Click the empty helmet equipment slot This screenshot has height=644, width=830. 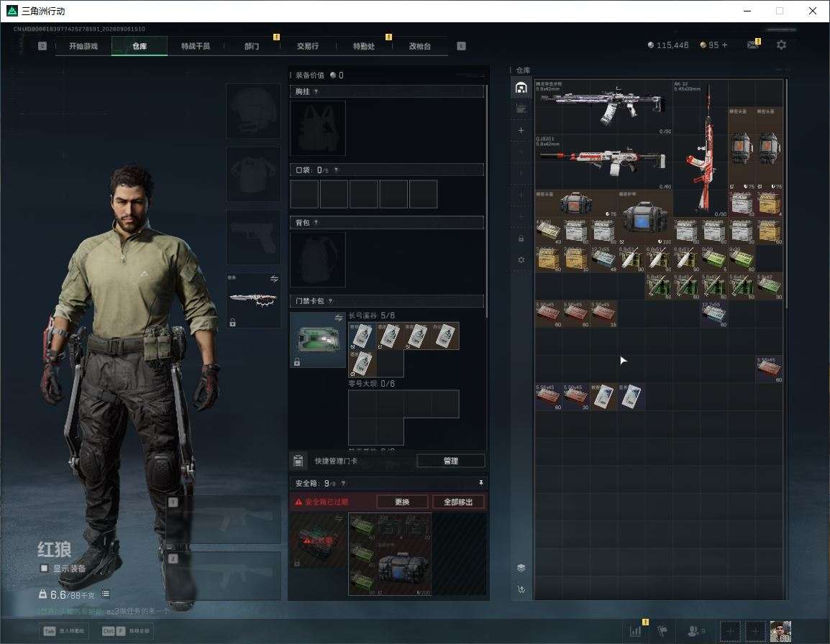254,111
